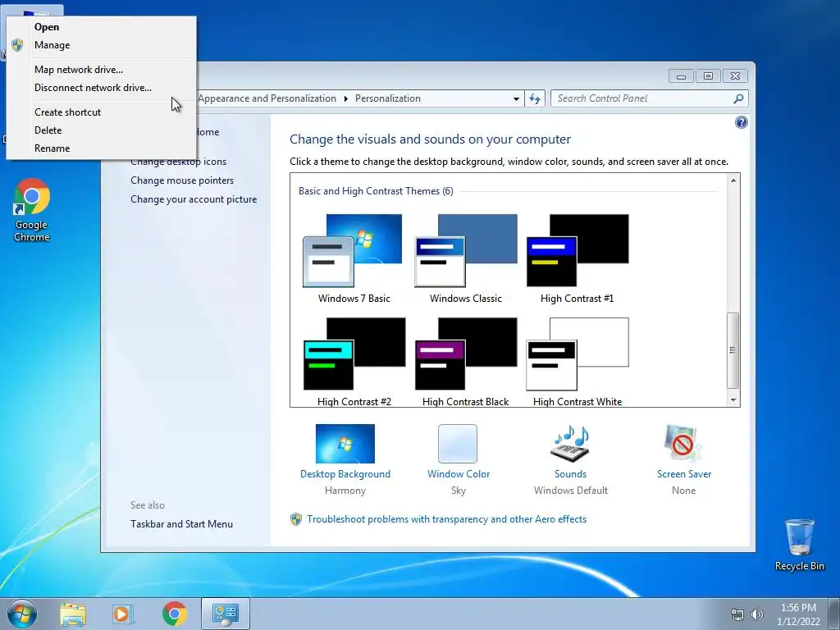Open Taskbar and Start Menu link
This screenshot has height=630, width=840.
point(181,524)
